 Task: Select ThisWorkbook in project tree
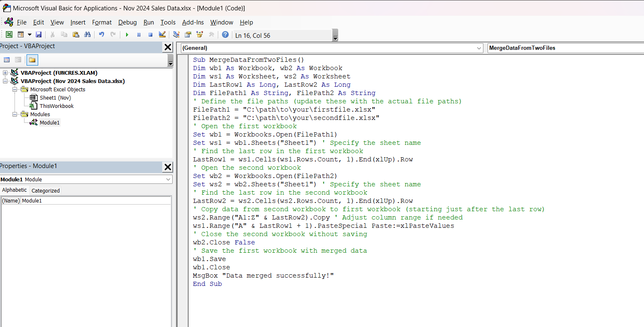pos(56,106)
